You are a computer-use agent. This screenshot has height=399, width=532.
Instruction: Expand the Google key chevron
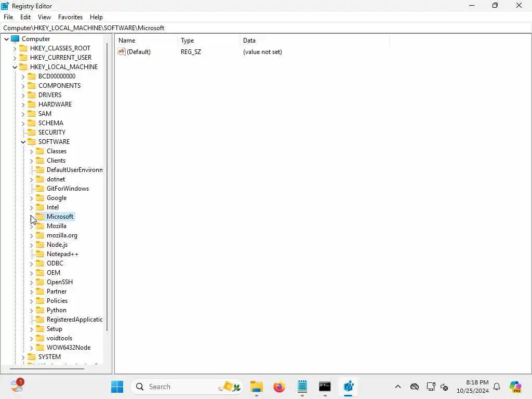tap(31, 198)
